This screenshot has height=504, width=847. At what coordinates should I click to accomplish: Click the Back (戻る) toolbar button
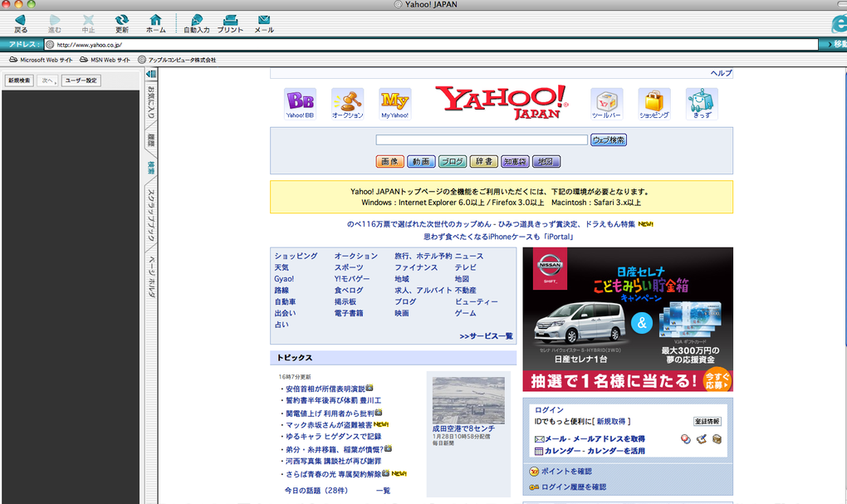coord(21,24)
